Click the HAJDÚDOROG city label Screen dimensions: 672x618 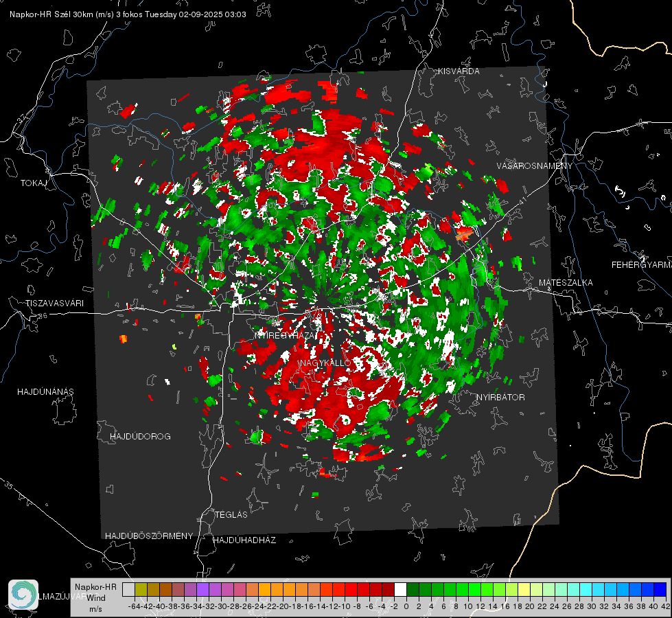click(x=140, y=437)
